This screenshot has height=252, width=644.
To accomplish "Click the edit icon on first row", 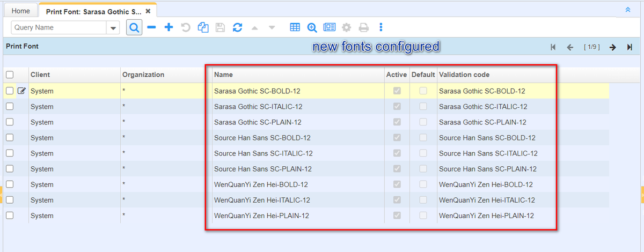I will pos(21,91).
